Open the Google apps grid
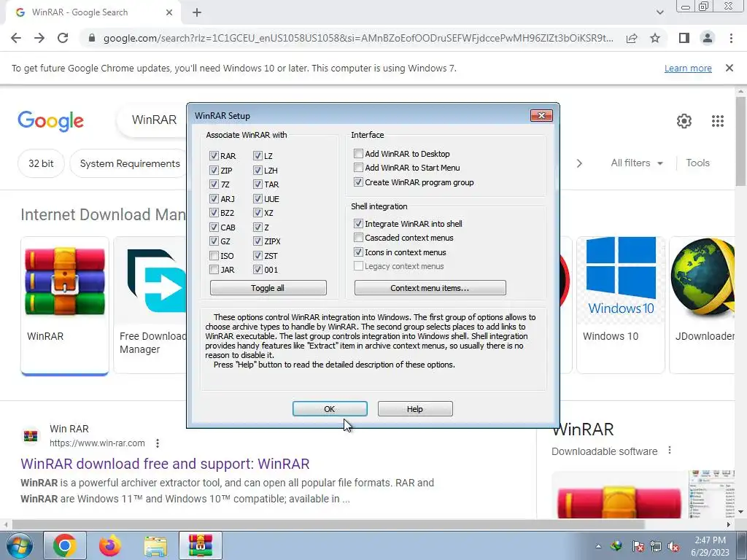 coord(718,121)
